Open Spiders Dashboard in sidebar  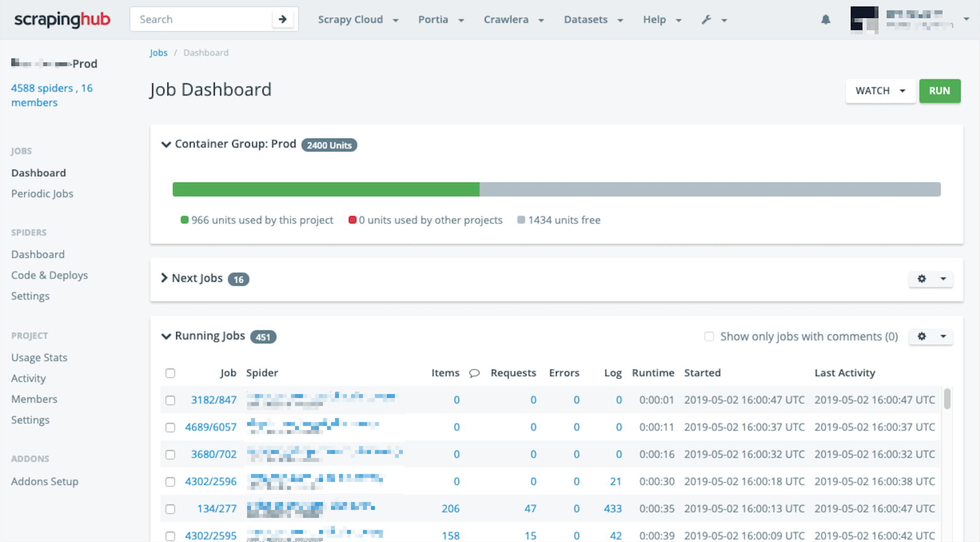38,254
